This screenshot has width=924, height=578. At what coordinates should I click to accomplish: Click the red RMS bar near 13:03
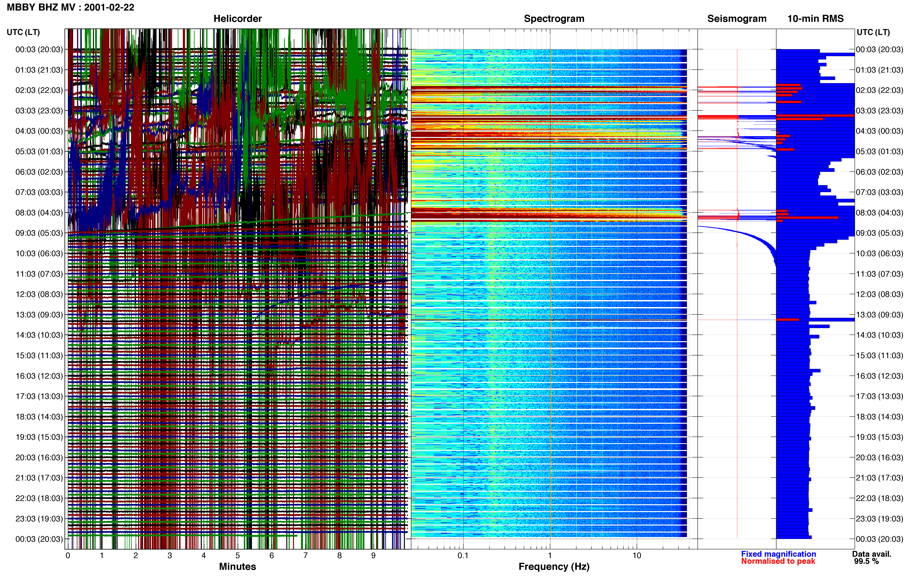click(x=788, y=320)
